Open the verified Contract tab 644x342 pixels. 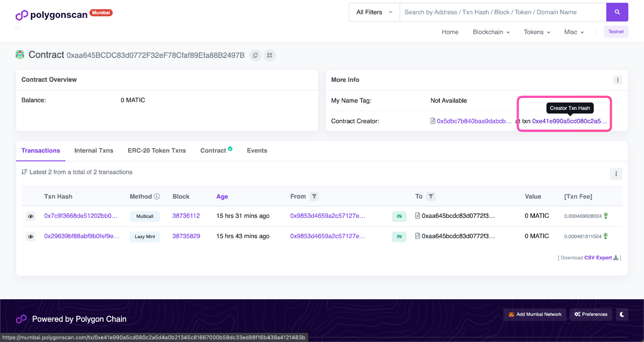click(x=216, y=150)
